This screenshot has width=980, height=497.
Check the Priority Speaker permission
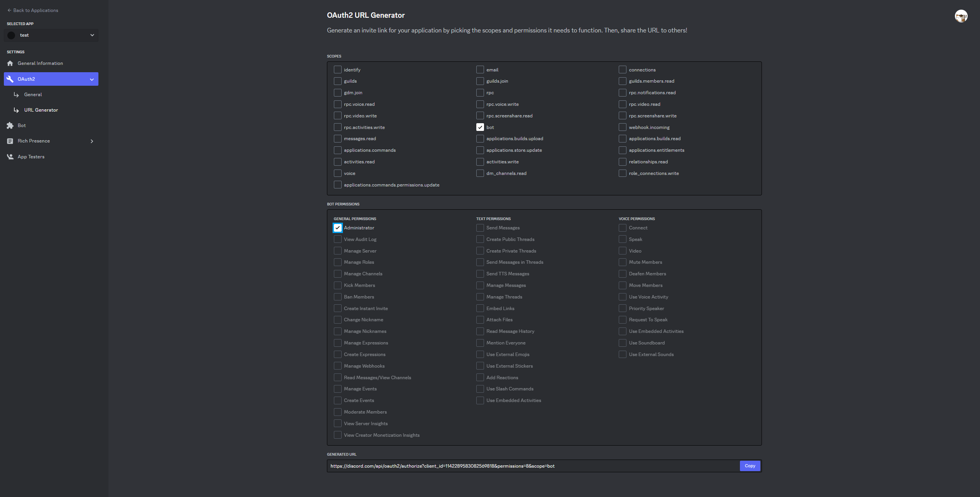622,309
